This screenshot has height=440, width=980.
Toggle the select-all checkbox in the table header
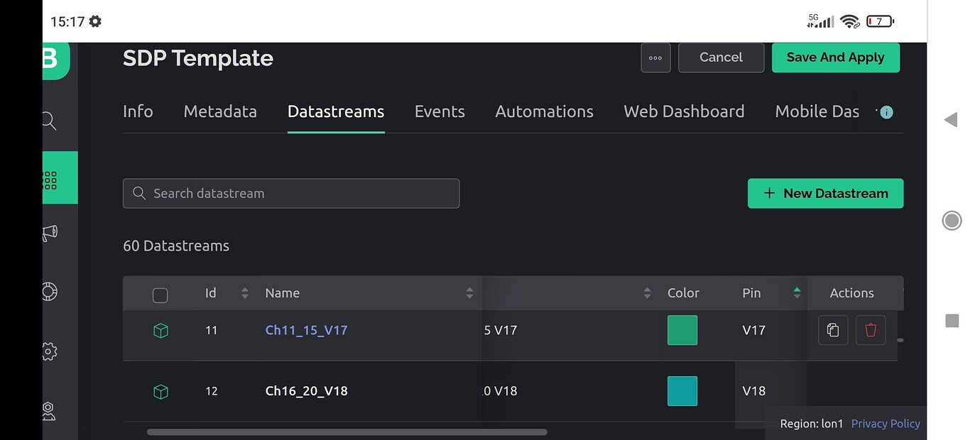point(160,293)
